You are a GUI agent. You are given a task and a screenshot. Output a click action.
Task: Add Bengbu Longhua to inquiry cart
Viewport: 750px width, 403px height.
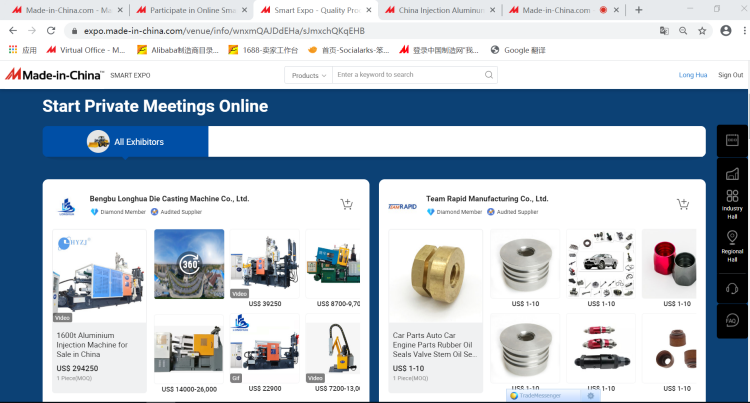[x=347, y=204]
